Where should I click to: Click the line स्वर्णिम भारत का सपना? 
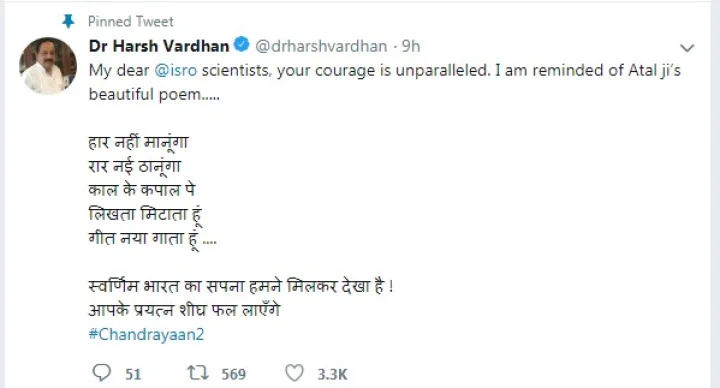point(241,286)
